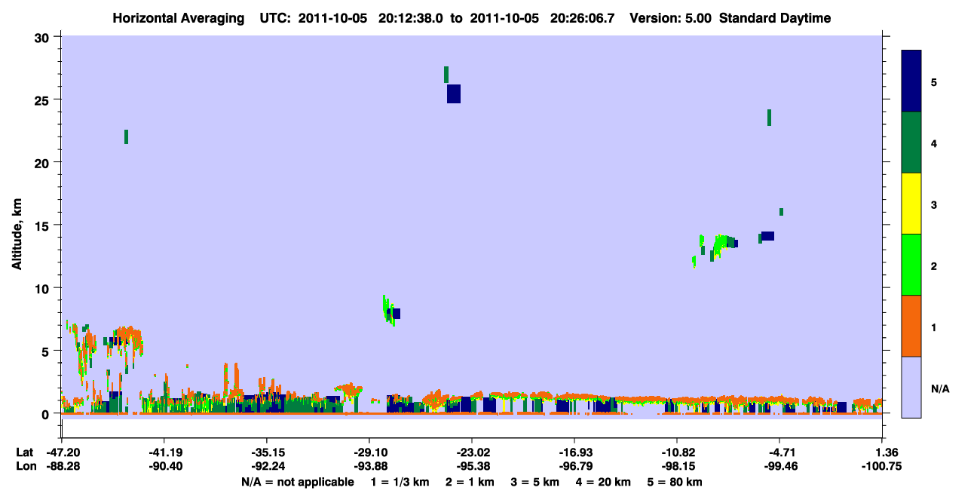Click the latitude value -10.82
Screen dimensions: 980x503
[x=677, y=453]
